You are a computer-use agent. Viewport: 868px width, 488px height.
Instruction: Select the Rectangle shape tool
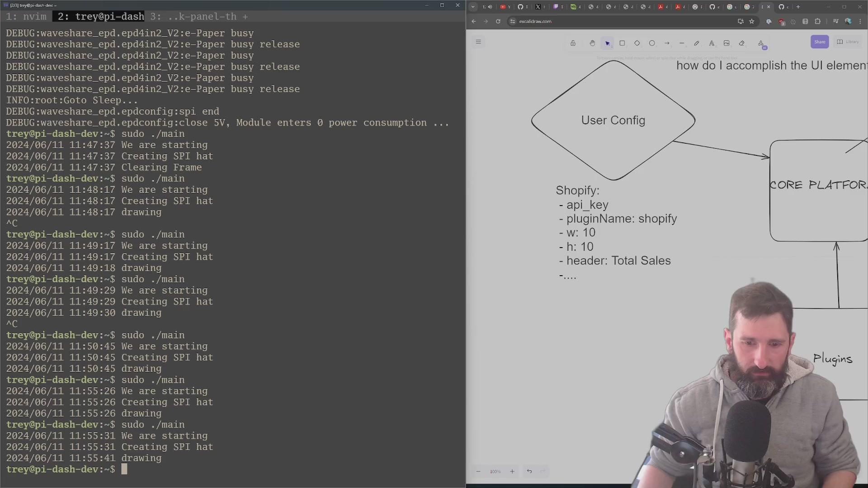(x=622, y=43)
